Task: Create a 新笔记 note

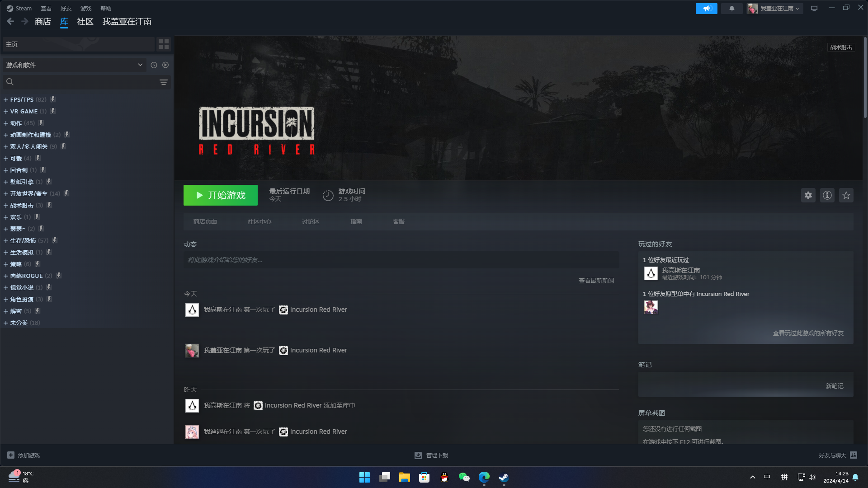Action: [x=835, y=386]
